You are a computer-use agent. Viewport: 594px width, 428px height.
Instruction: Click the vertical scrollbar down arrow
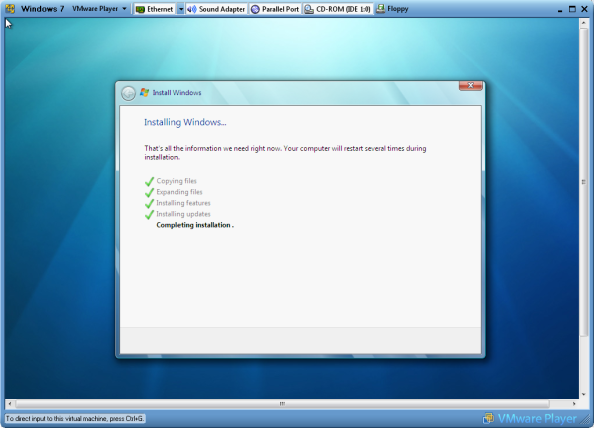coord(583,394)
